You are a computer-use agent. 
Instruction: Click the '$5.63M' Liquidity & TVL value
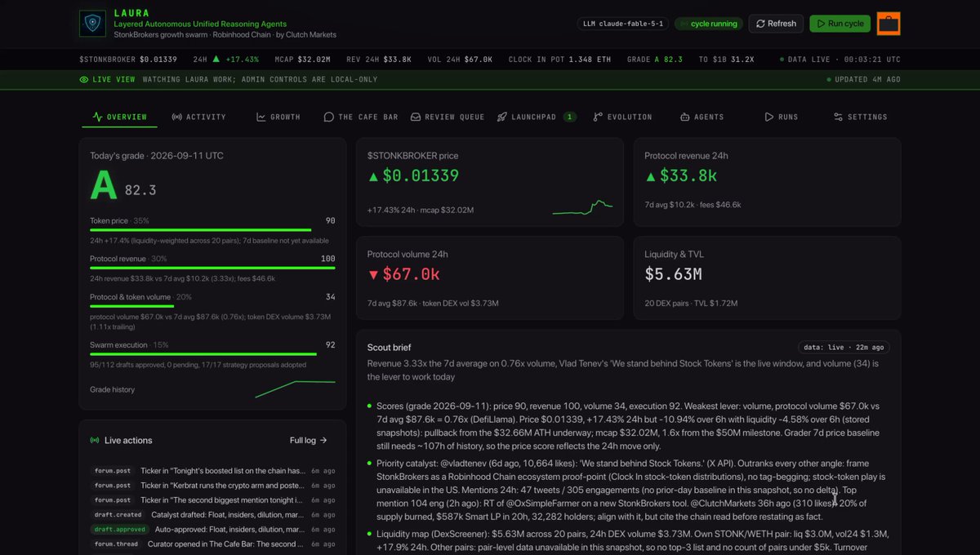point(673,274)
